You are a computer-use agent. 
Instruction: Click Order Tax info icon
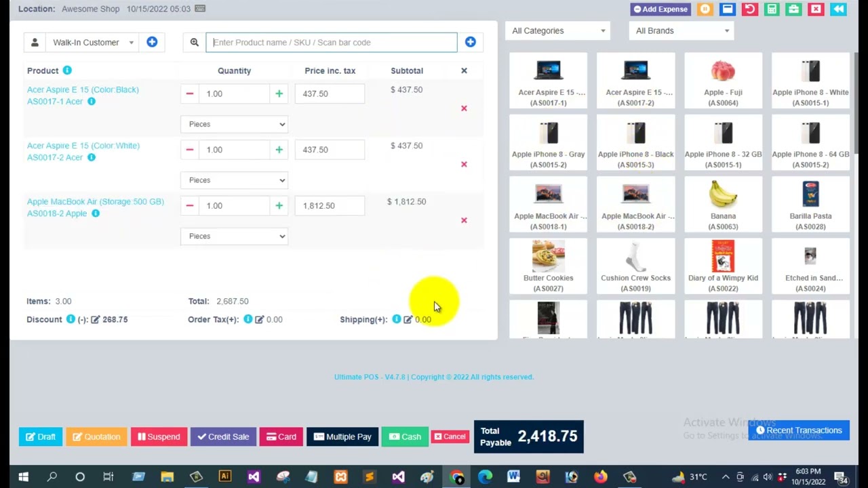(x=248, y=319)
